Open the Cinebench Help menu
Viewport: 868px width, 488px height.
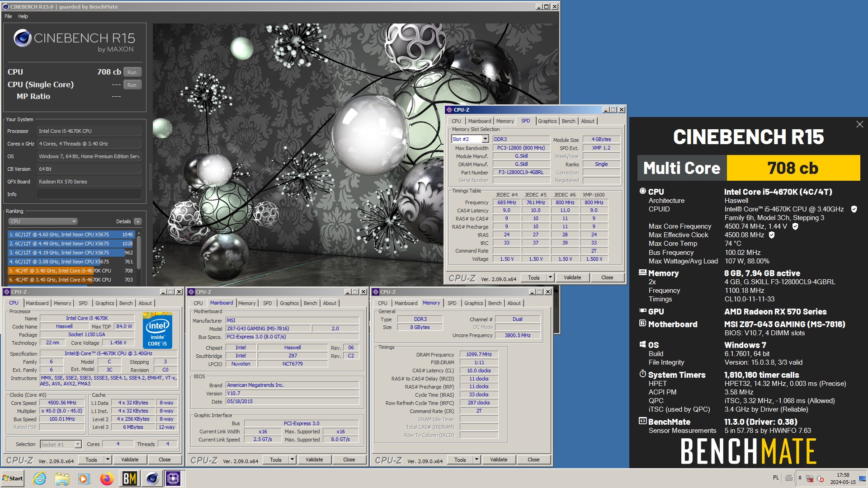(x=23, y=16)
